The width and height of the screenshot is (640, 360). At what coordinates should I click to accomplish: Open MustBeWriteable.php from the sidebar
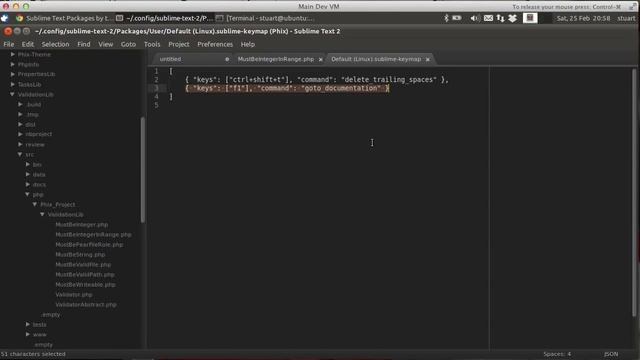tap(85, 285)
